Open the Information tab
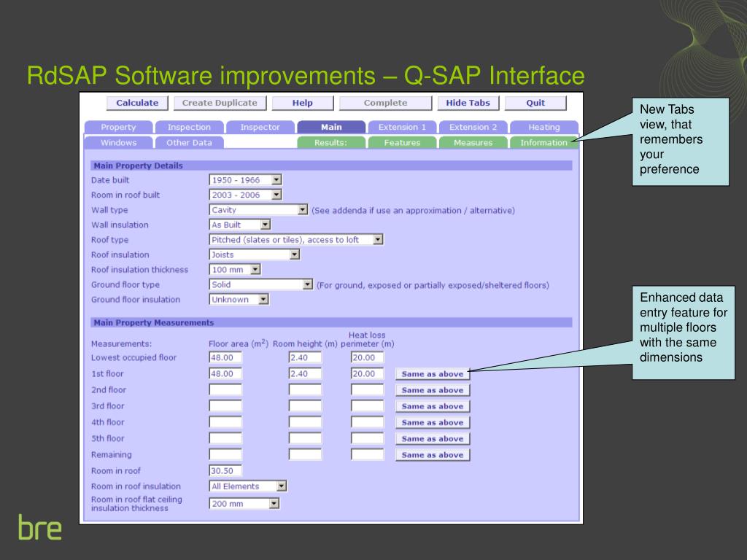Image resolution: width=747 pixels, height=560 pixels. point(544,142)
